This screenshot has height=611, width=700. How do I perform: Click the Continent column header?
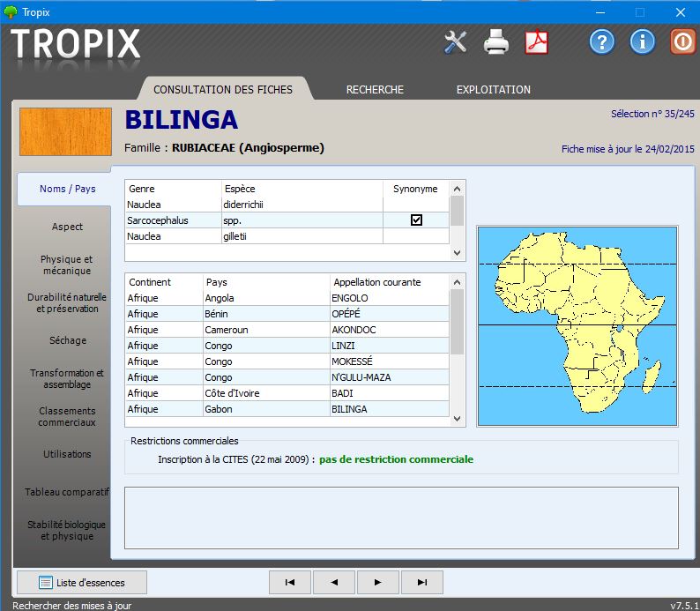164,282
